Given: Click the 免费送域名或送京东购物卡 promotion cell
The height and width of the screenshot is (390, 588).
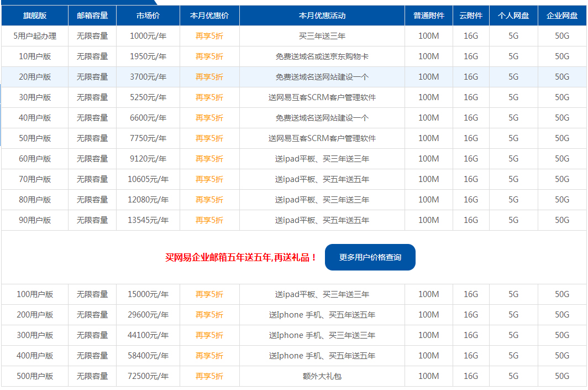Looking at the screenshot, I should click(x=322, y=56).
